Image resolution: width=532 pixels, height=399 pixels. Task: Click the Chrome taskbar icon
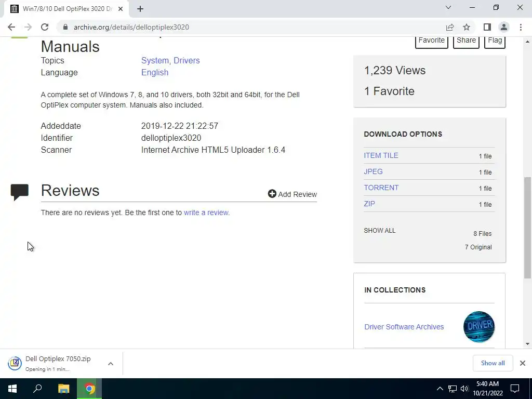(89, 389)
